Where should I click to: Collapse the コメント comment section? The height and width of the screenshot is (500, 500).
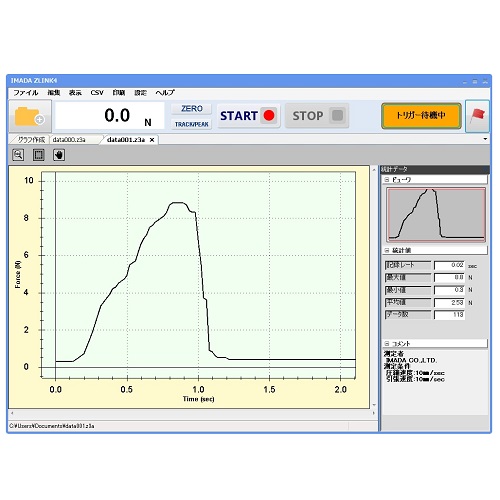[387, 343]
